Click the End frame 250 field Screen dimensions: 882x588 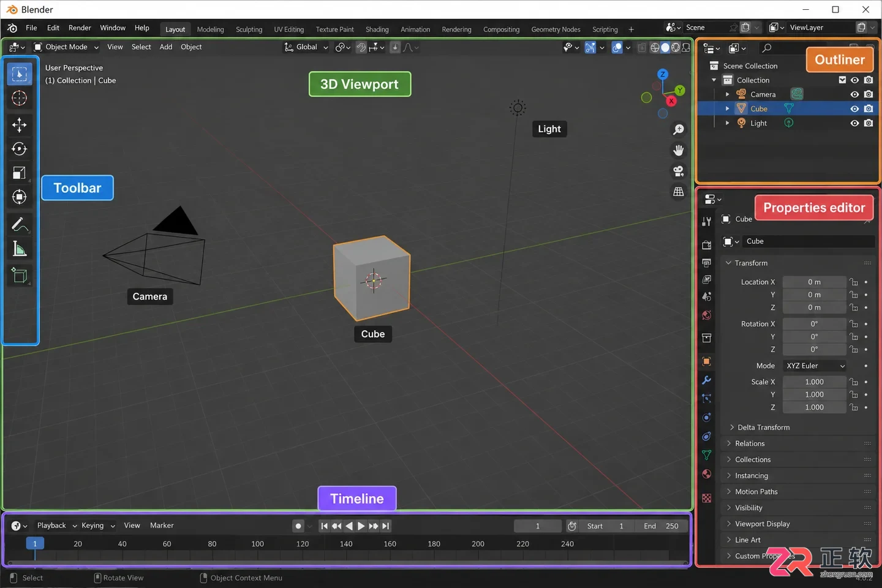click(x=661, y=526)
